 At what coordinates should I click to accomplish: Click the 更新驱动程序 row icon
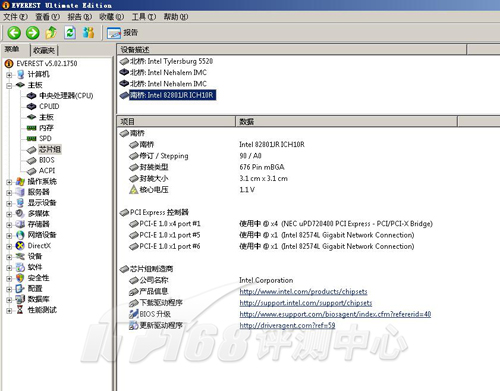[134, 325]
